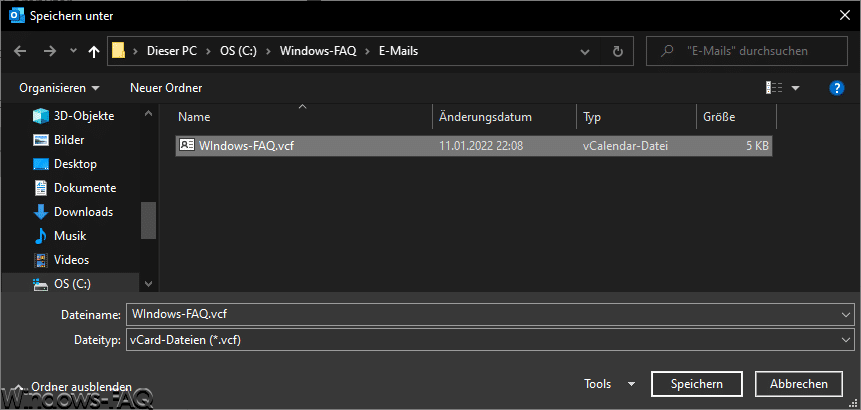Open the view options dropdown arrow
This screenshot has height=410, width=861.
tap(796, 88)
